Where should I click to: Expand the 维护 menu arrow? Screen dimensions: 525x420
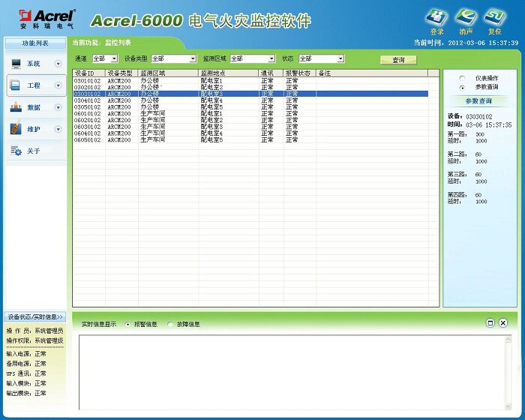pos(58,129)
